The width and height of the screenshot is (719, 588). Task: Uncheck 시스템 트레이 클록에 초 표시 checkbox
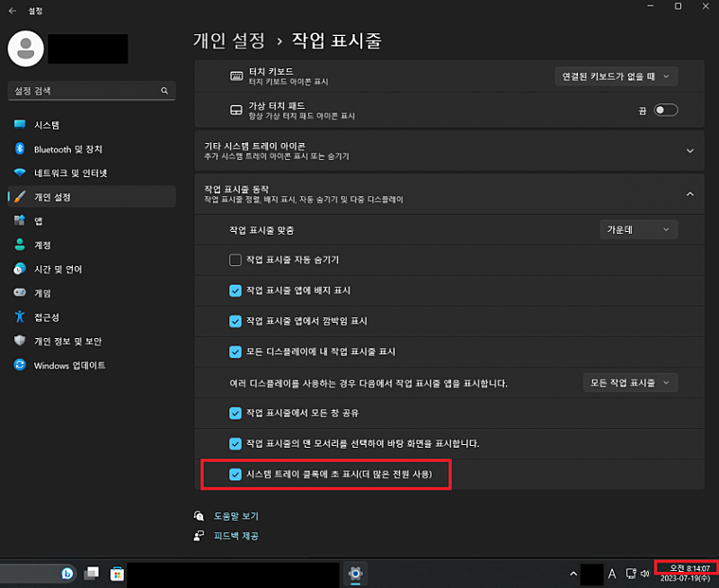(235, 474)
